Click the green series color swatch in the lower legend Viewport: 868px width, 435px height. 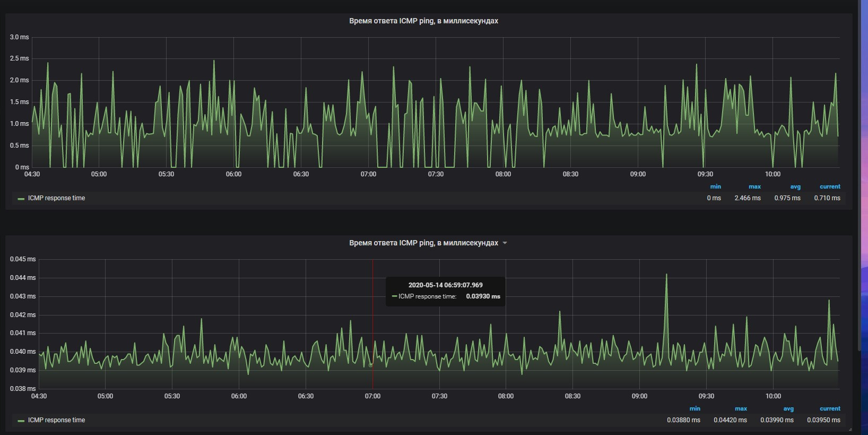coord(21,421)
